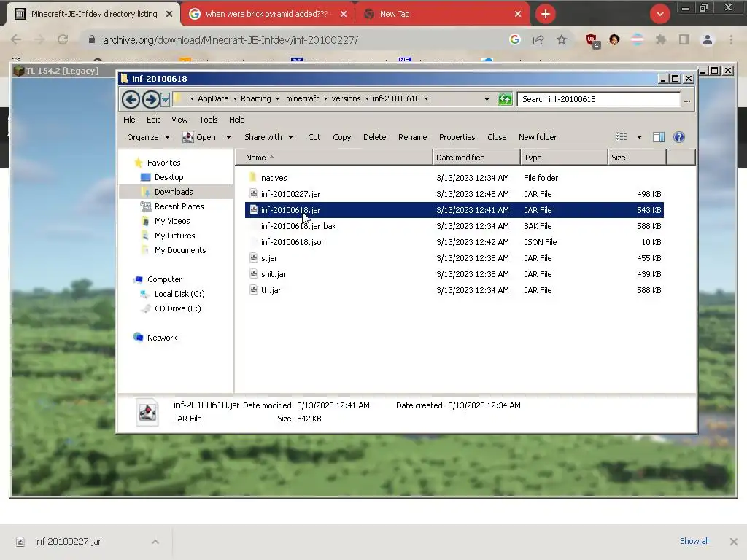Viewport: 747px width, 560px height.
Task: Open the Tools menu
Action: [208, 120]
